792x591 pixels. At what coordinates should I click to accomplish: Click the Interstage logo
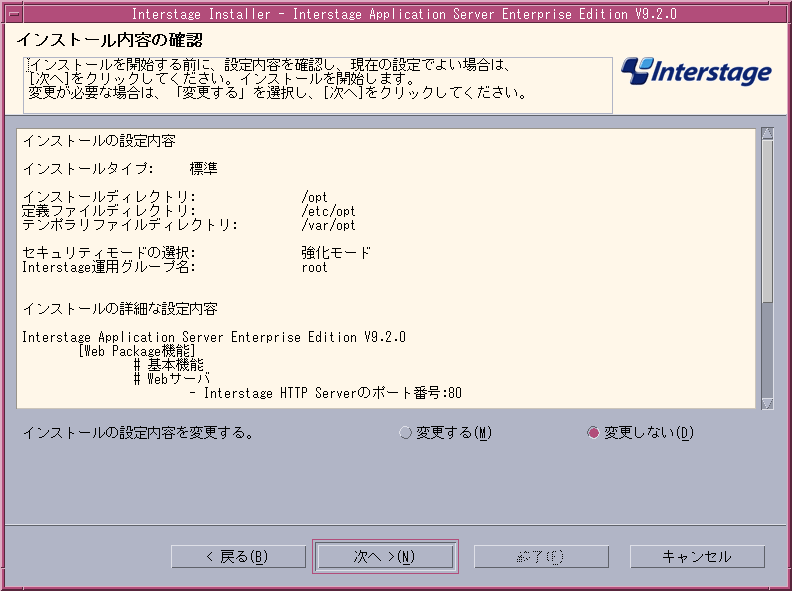[696, 71]
